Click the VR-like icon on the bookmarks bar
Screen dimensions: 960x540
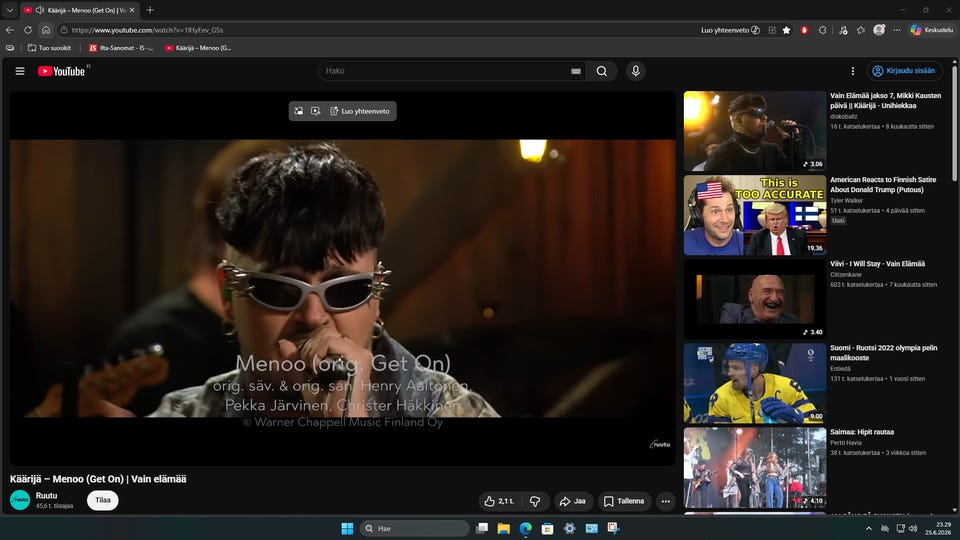[10, 48]
